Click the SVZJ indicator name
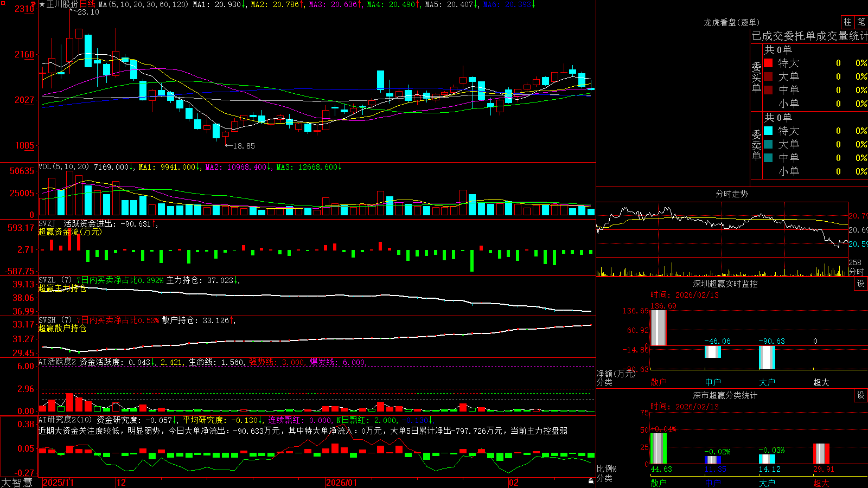 coord(47,223)
